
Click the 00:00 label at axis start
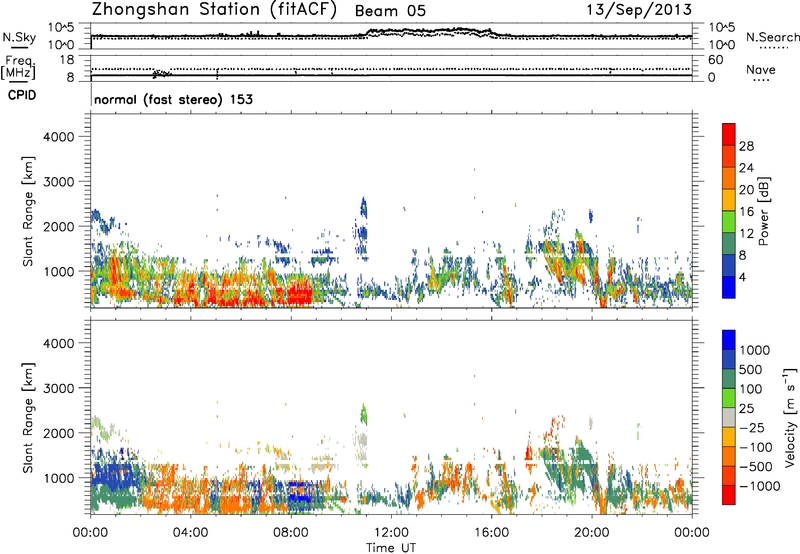90,533
